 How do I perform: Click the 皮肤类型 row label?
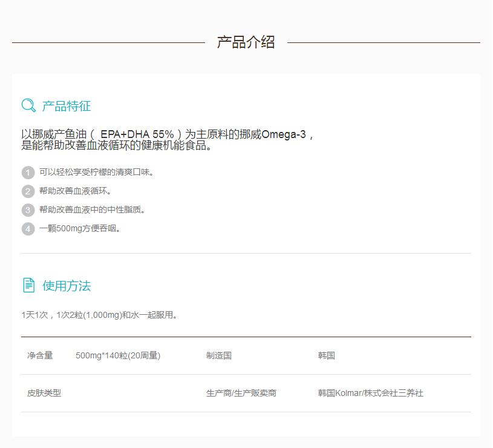pyautogui.click(x=44, y=394)
